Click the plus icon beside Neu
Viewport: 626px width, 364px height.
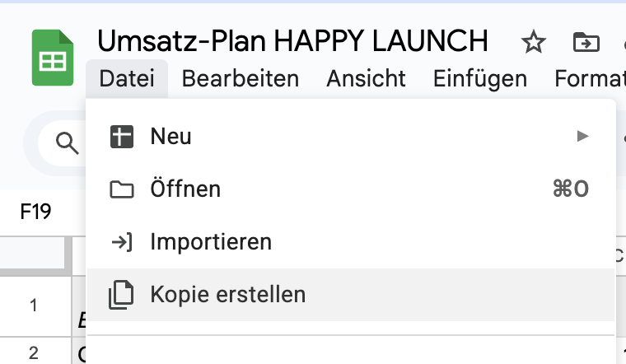point(121,137)
